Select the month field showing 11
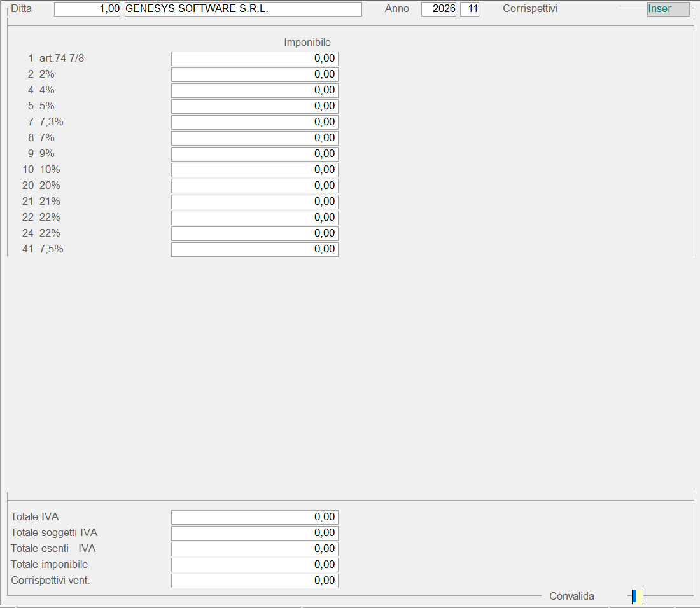This screenshot has height=608, width=700. [x=470, y=9]
